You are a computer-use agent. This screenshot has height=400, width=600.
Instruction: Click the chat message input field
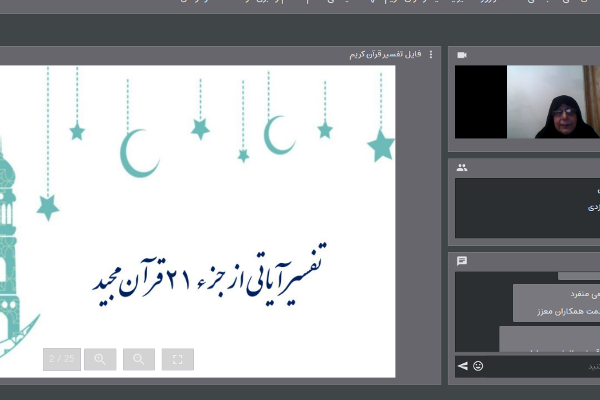tap(540, 366)
